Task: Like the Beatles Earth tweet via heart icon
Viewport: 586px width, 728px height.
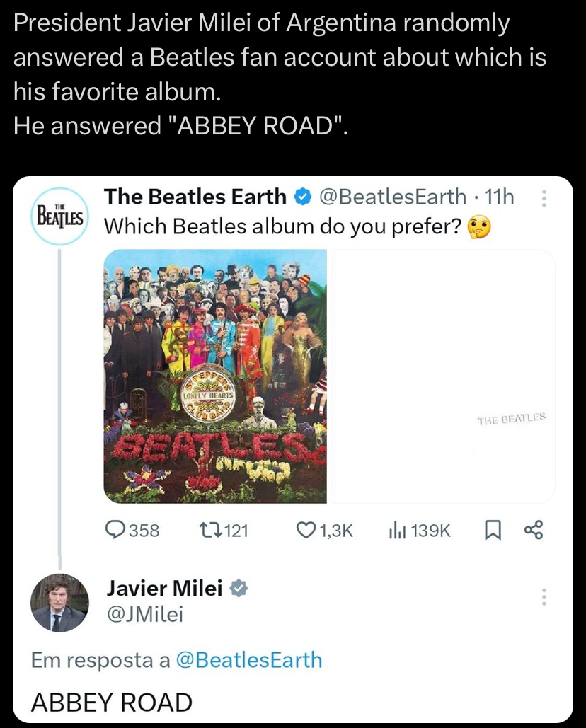Action: point(306,530)
